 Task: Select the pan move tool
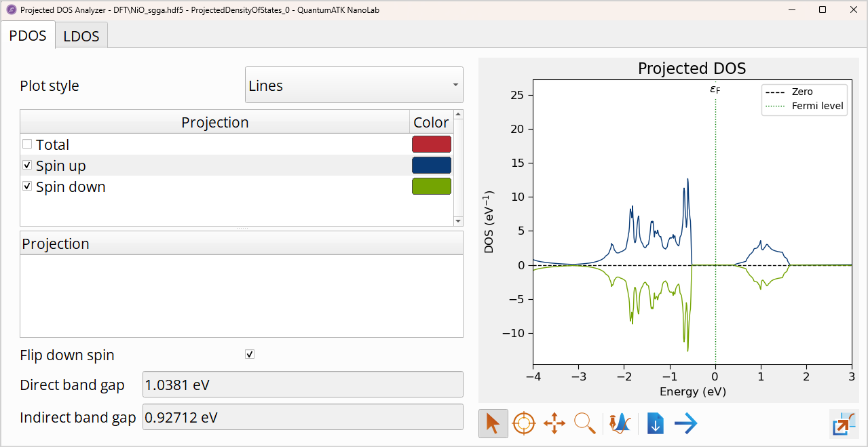(x=554, y=424)
